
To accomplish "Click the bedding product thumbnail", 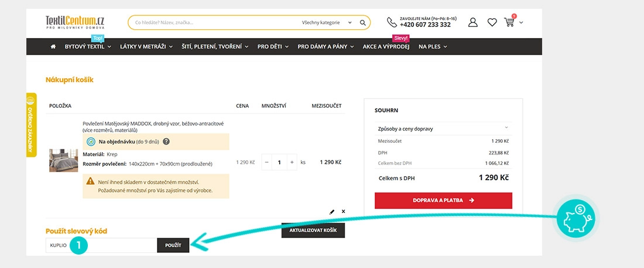I will [64, 160].
